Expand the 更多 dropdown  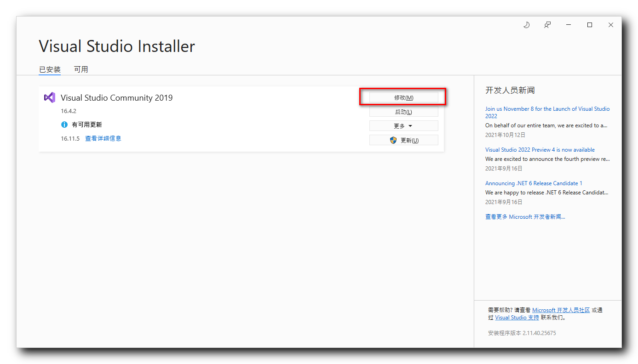404,126
